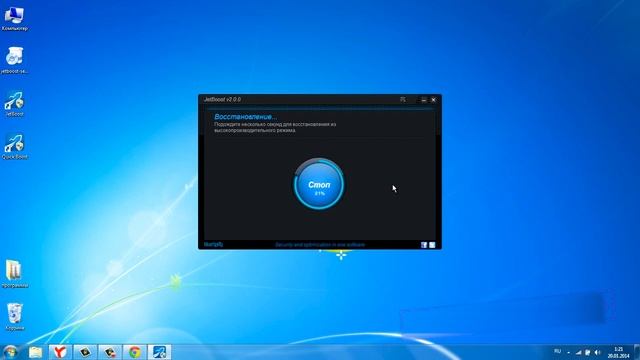The height and width of the screenshot is (360, 640).
Task: Click the Show desktop strip
Action: [637, 352]
